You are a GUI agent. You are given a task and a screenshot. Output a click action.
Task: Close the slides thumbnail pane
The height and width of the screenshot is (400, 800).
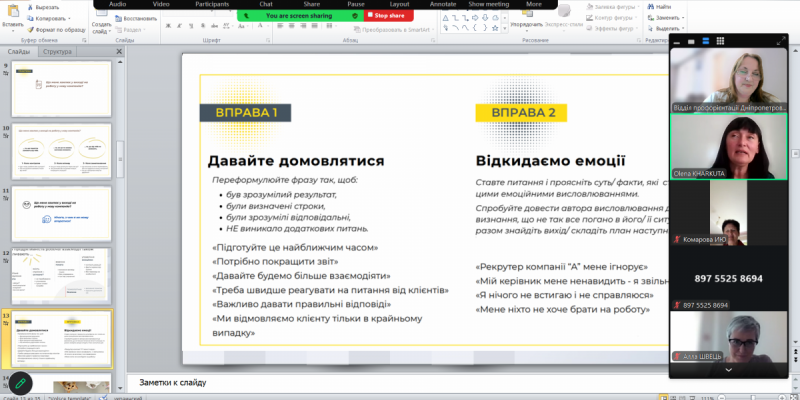pos(119,52)
